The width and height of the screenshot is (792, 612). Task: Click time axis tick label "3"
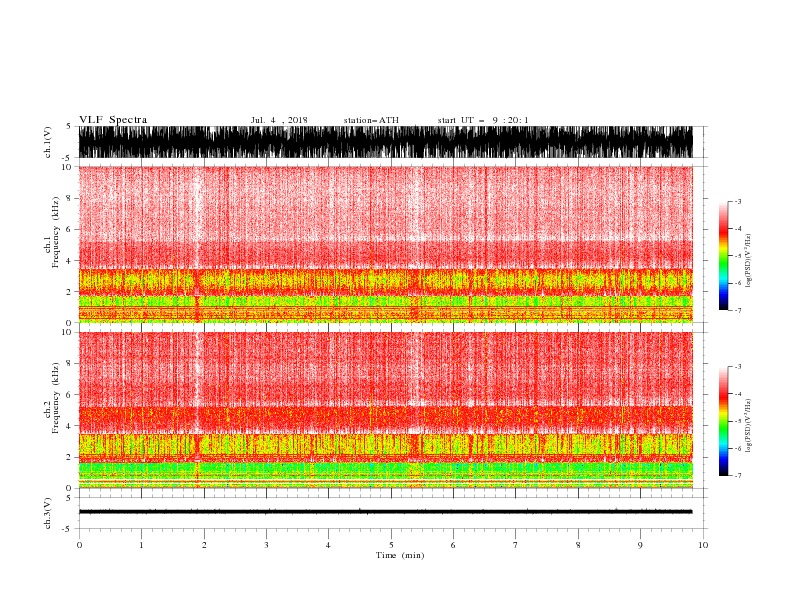coord(266,545)
